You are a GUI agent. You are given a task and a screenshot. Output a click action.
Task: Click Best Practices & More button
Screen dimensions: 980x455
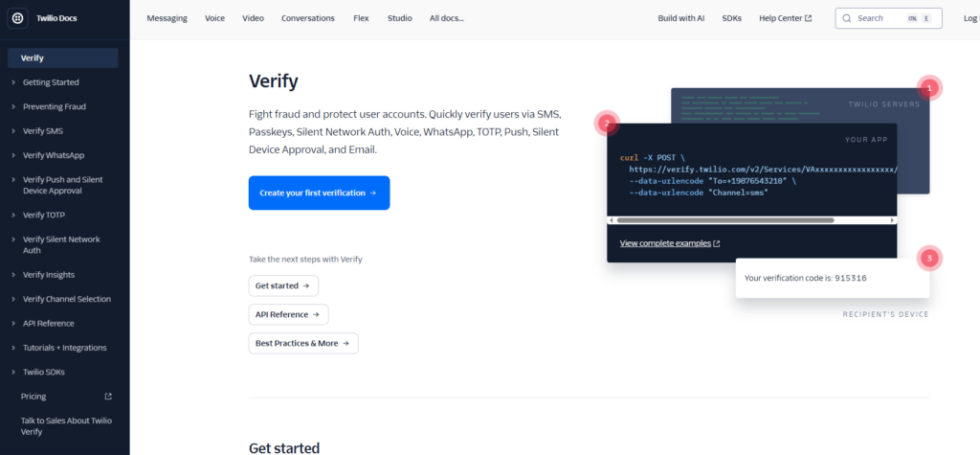coord(303,344)
